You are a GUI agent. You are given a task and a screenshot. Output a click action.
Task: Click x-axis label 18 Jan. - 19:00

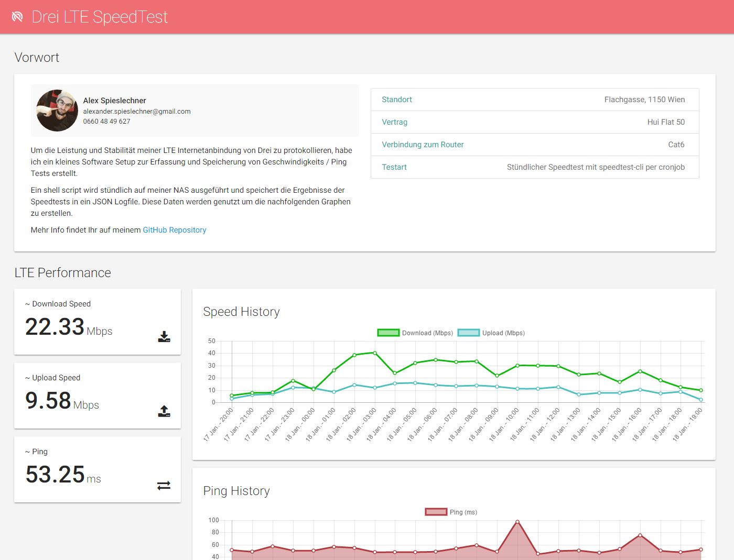click(x=687, y=425)
